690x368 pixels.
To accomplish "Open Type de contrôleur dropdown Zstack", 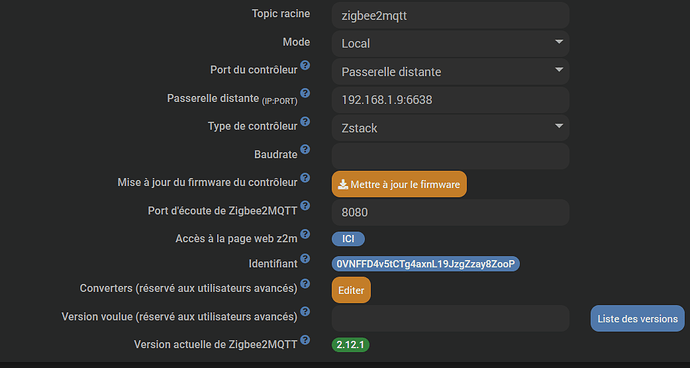I will pos(450,128).
